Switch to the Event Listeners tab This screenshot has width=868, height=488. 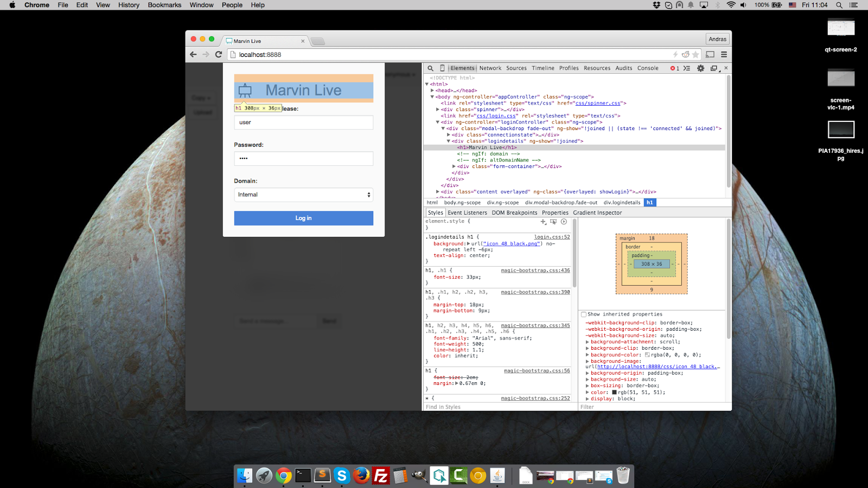467,213
